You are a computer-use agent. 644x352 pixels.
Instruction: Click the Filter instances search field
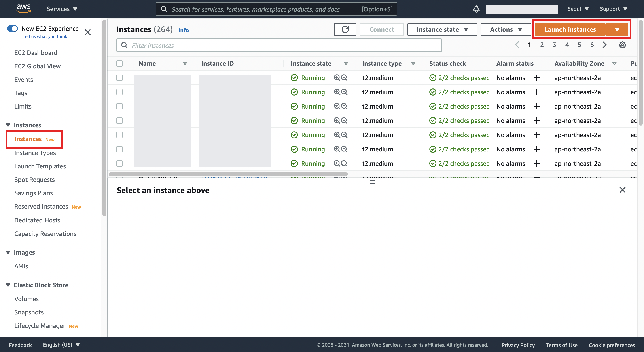[279, 45]
